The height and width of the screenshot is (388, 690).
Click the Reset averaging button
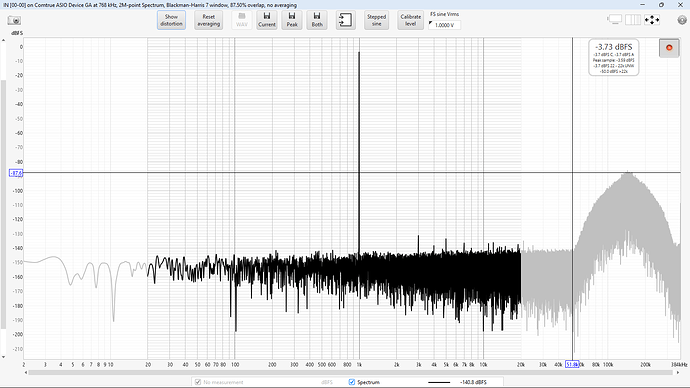pos(209,20)
